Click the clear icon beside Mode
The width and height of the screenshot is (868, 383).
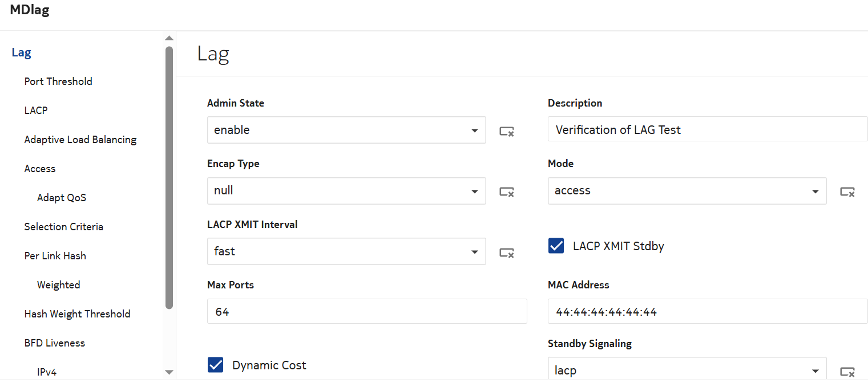tap(847, 192)
